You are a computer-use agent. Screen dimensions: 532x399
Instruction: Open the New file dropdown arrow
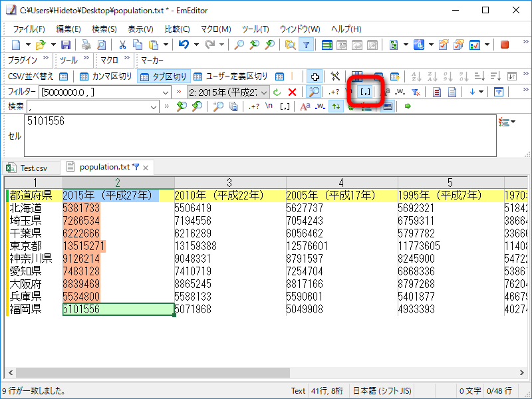(28, 45)
